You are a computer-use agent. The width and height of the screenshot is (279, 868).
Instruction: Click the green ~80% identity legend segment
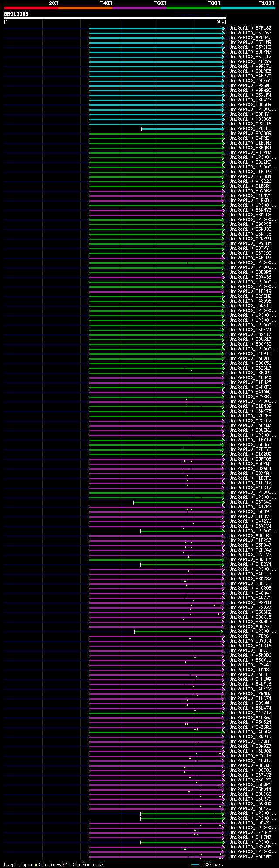[193, 8]
